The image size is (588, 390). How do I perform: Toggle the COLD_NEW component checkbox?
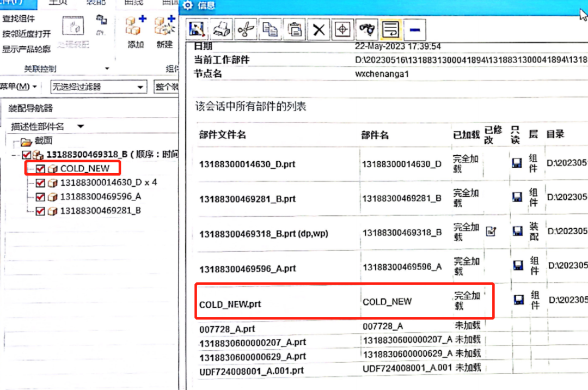point(40,169)
